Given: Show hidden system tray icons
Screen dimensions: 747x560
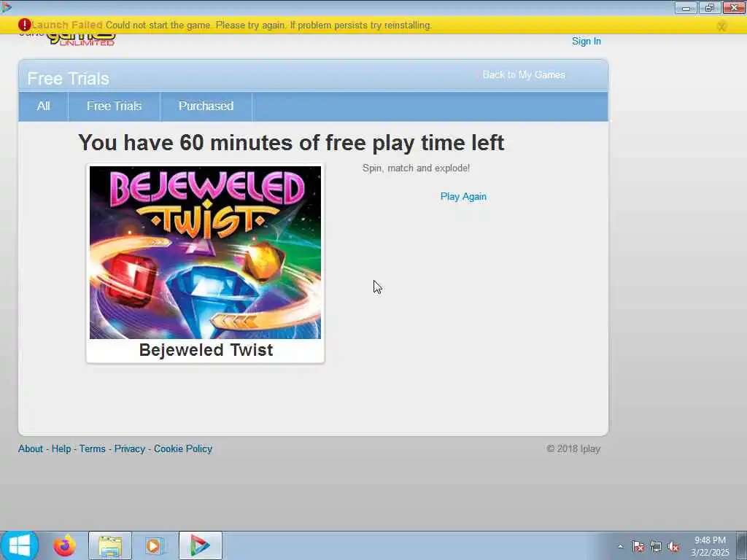Looking at the screenshot, I should click(620, 546).
